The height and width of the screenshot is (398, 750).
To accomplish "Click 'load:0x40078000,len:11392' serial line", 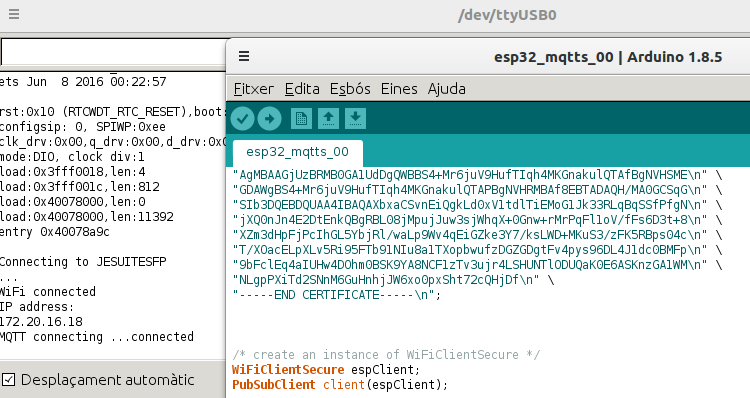I will pos(87,217).
